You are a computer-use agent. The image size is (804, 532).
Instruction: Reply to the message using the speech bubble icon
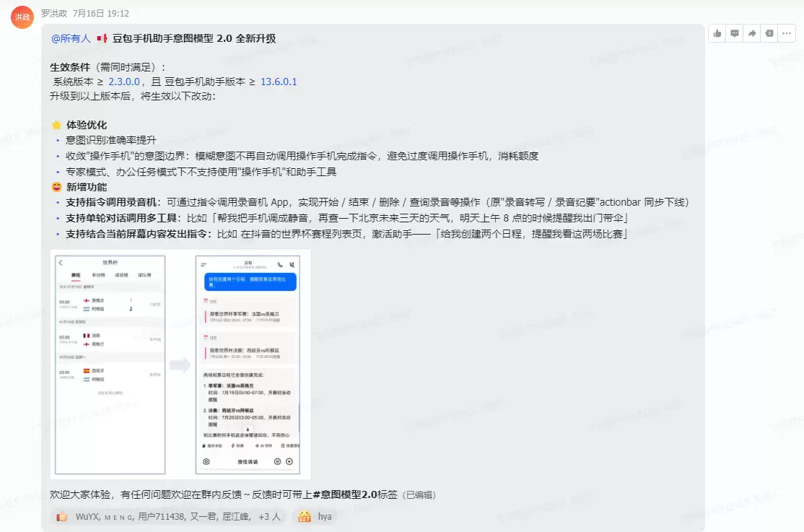point(734,33)
